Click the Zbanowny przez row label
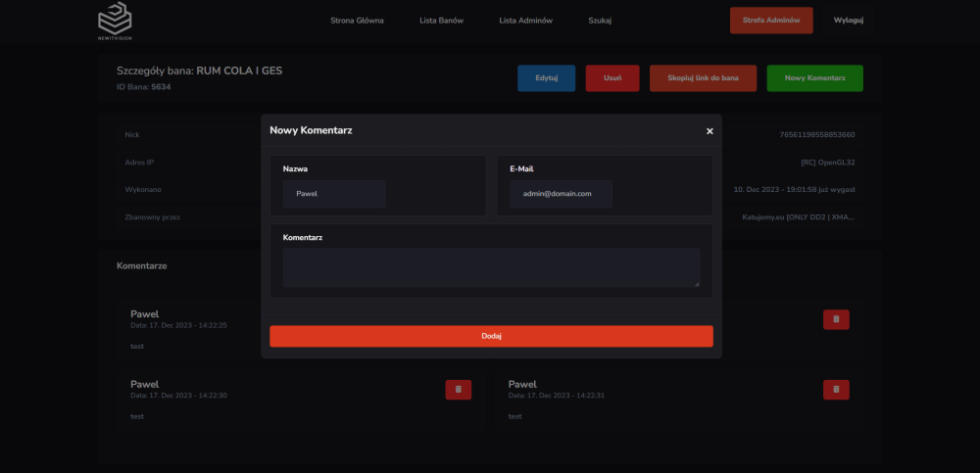Screen dimensions: 980x473 point(153,217)
